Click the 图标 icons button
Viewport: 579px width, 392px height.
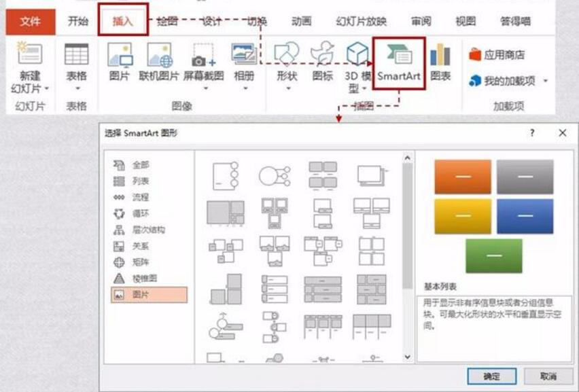pyautogui.click(x=322, y=54)
